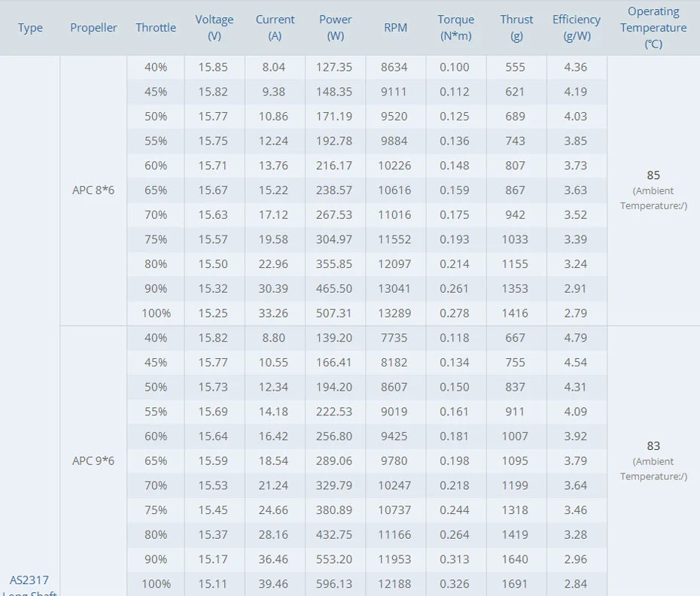Image resolution: width=700 pixels, height=596 pixels.
Task: Click the 85 operating temperature value
Action: tap(653, 175)
